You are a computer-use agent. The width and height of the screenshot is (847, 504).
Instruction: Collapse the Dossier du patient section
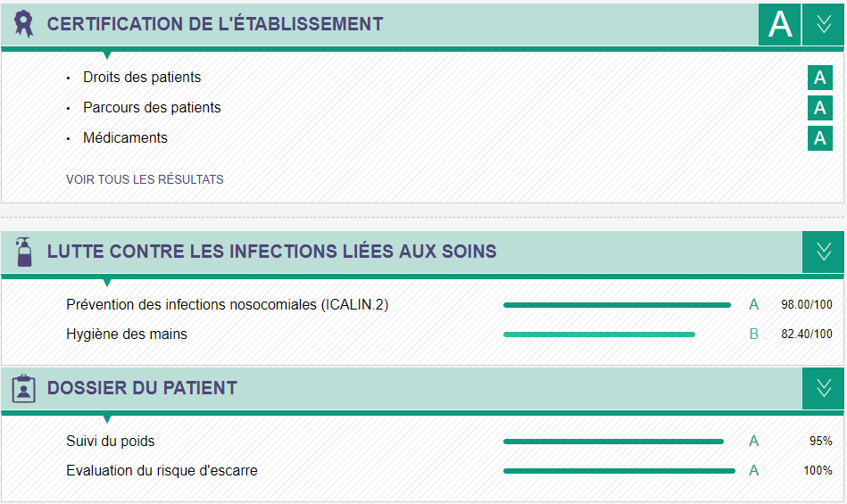[823, 388]
